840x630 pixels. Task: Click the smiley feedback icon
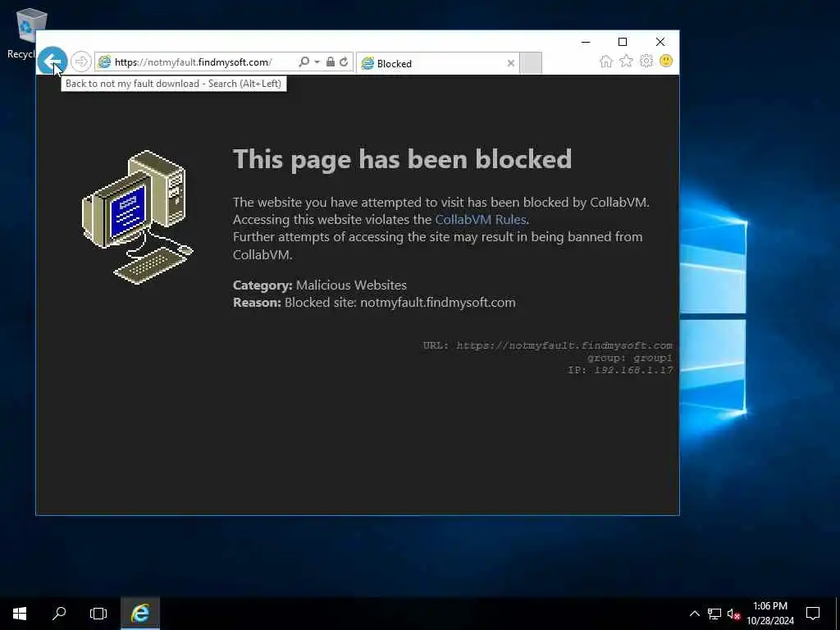pyautogui.click(x=666, y=61)
